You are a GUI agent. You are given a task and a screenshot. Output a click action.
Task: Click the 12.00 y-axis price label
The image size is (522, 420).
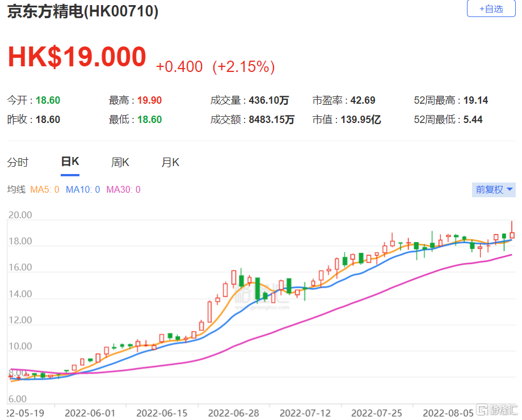(20, 320)
